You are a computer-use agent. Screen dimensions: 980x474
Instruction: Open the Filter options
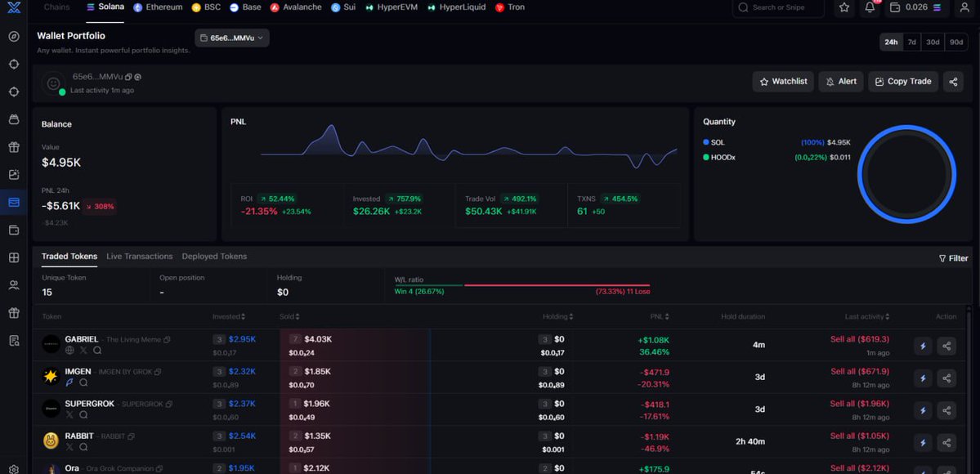click(x=953, y=258)
